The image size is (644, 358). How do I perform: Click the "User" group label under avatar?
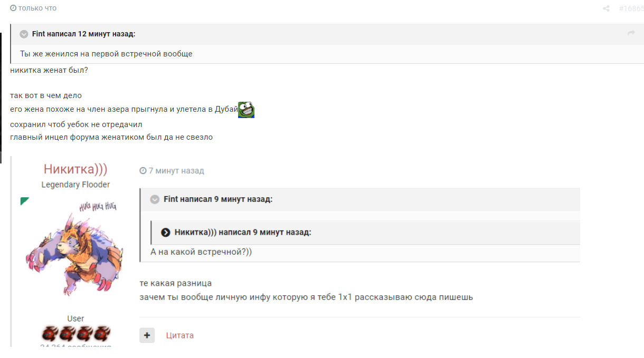pos(75,318)
